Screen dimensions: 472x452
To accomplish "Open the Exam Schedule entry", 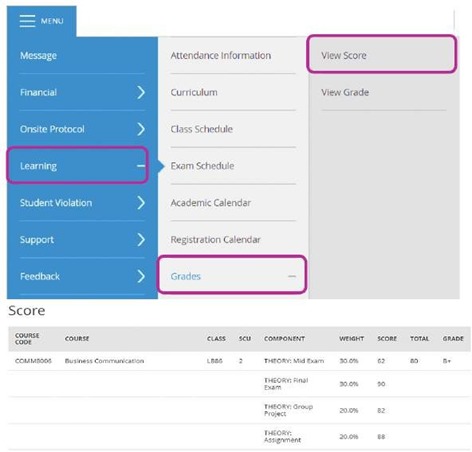I will tap(202, 166).
